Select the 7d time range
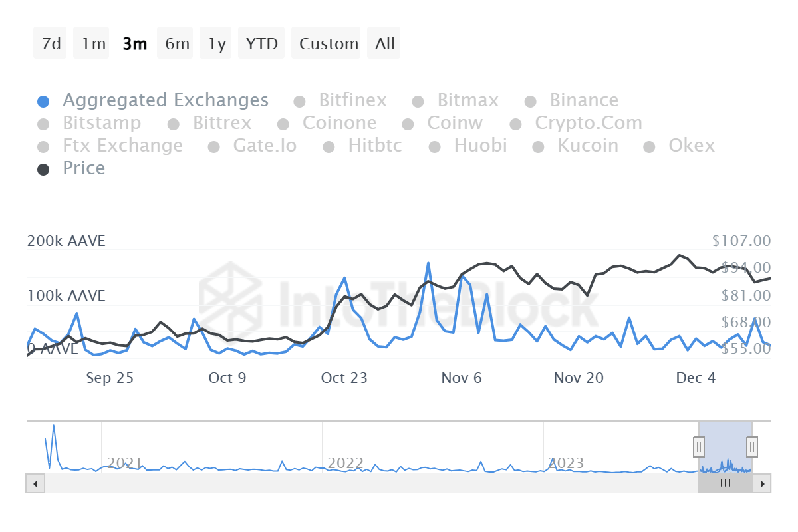 pos(51,44)
